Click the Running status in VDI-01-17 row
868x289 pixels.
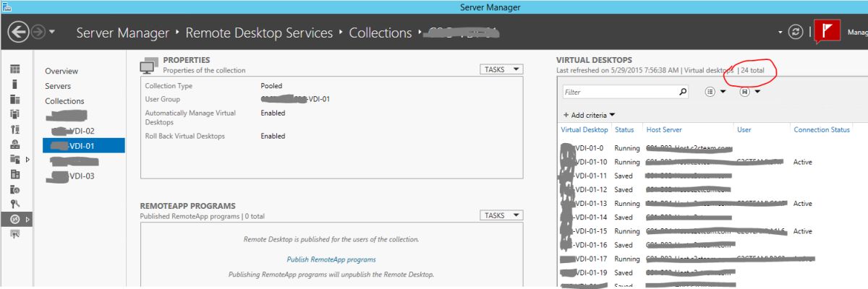pos(627,259)
